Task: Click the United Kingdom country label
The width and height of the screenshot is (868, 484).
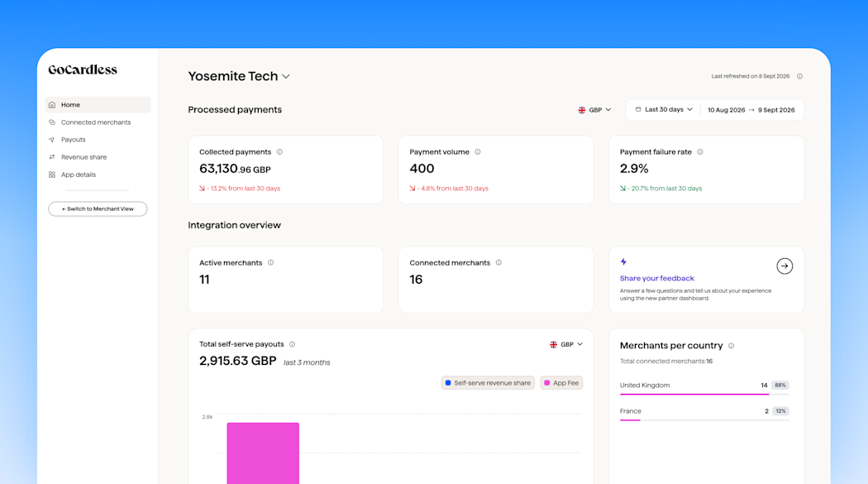Action: pyautogui.click(x=644, y=386)
